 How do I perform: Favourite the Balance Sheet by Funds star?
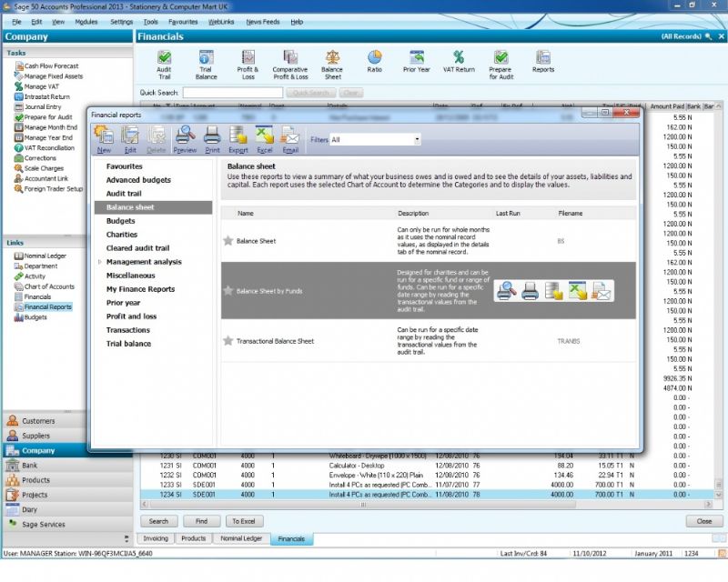coord(228,291)
